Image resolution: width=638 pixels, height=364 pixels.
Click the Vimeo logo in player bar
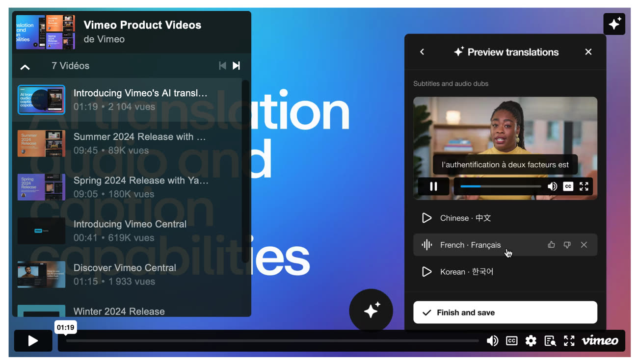click(x=600, y=340)
